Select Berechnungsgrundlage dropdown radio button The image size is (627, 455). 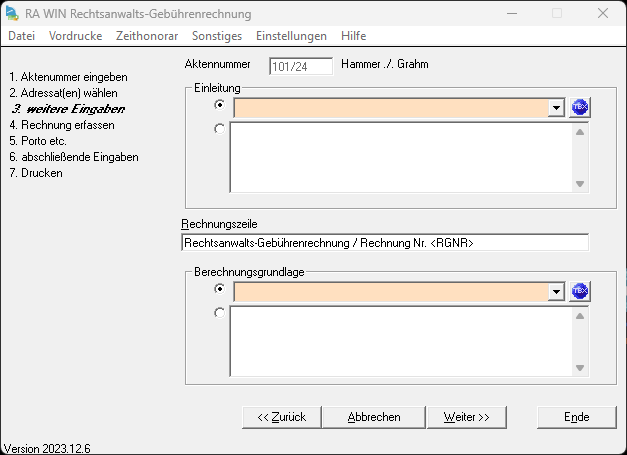click(x=219, y=289)
